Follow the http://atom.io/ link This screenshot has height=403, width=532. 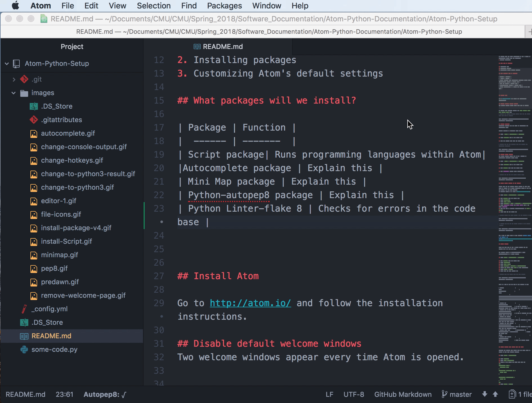pyautogui.click(x=250, y=303)
